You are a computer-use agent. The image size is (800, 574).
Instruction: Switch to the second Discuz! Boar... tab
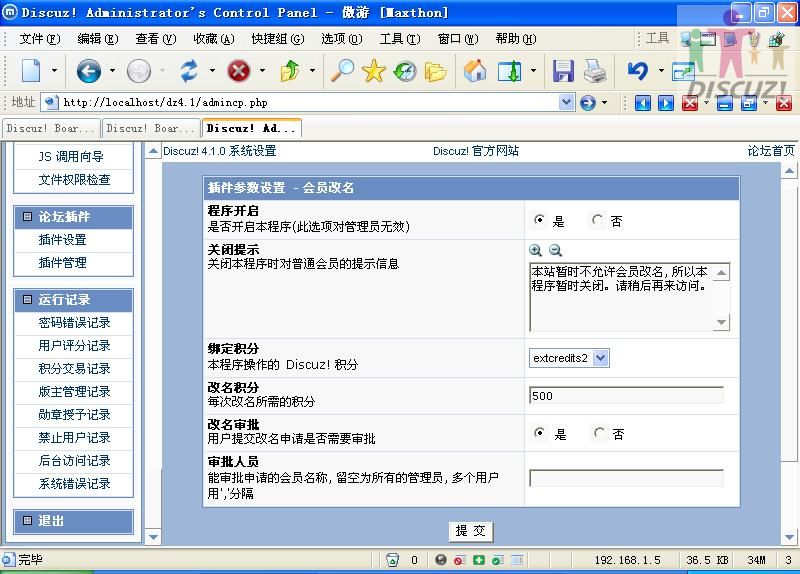[151, 129]
